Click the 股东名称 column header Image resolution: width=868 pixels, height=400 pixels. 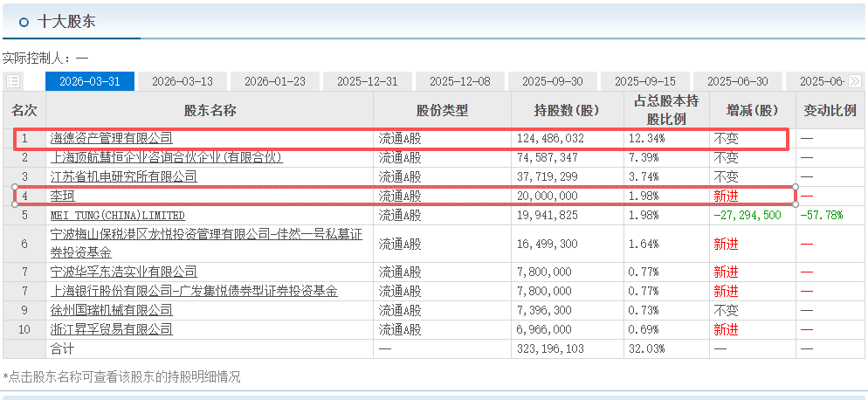tap(210, 110)
